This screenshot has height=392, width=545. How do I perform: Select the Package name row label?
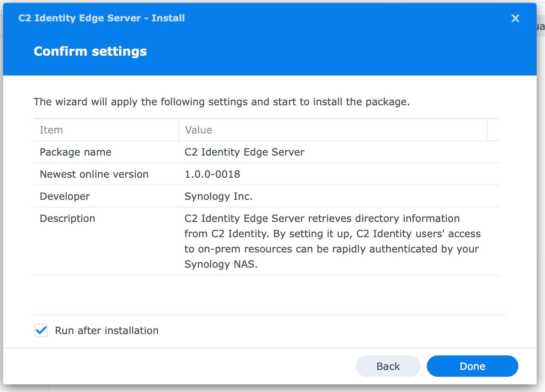pos(75,152)
